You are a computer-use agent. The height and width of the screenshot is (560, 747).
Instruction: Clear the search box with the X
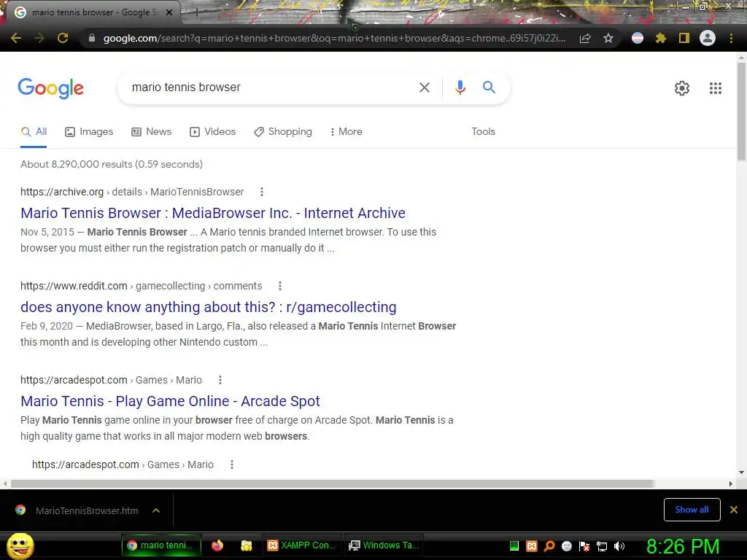tap(424, 87)
